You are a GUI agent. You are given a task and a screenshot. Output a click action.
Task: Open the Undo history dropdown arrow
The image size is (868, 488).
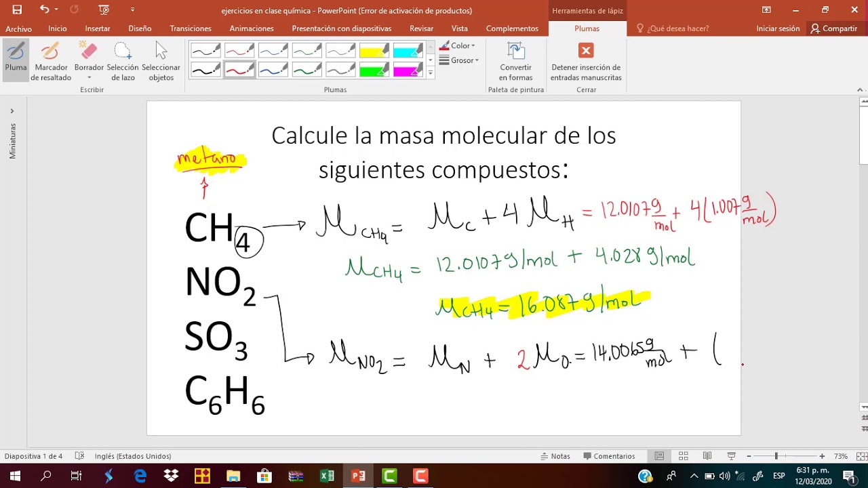coord(56,9)
